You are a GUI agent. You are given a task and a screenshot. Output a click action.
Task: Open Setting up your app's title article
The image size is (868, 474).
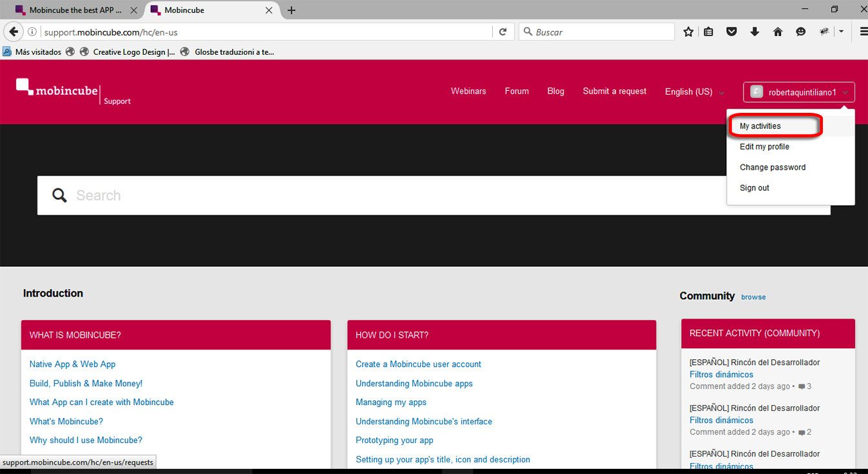(443, 460)
